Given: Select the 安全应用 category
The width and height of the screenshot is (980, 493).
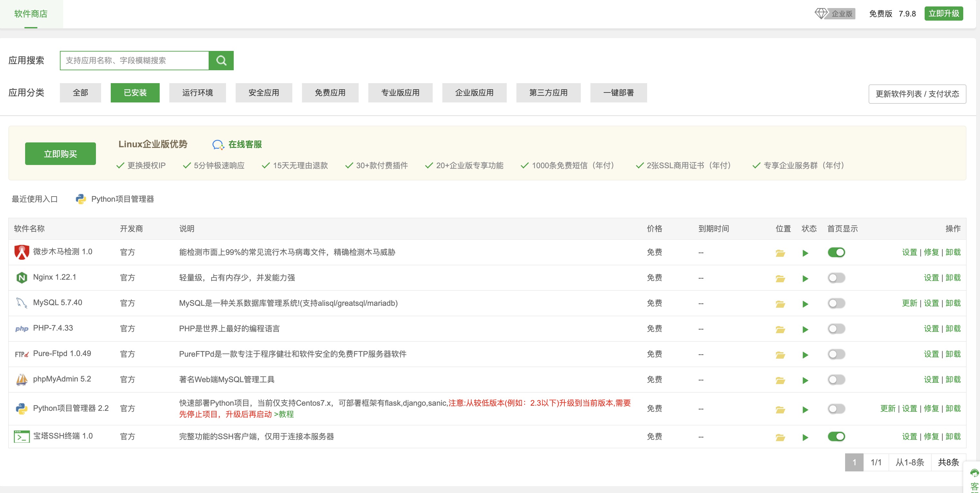Looking at the screenshot, I should (264, 93).
